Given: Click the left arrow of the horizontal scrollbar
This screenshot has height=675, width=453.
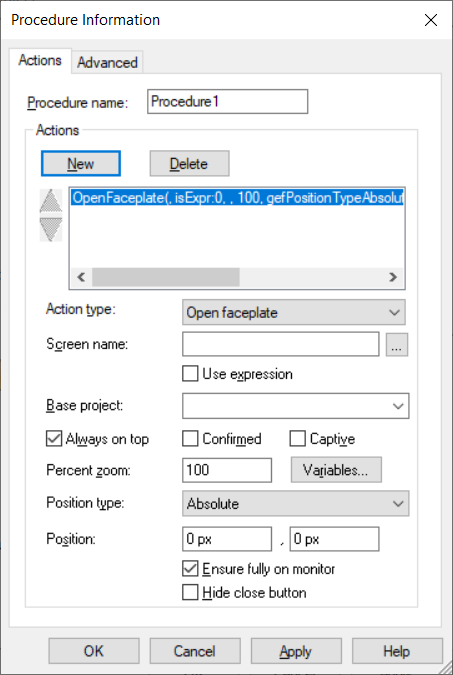Looking at the screenshot, I should (x=81, y=277).
